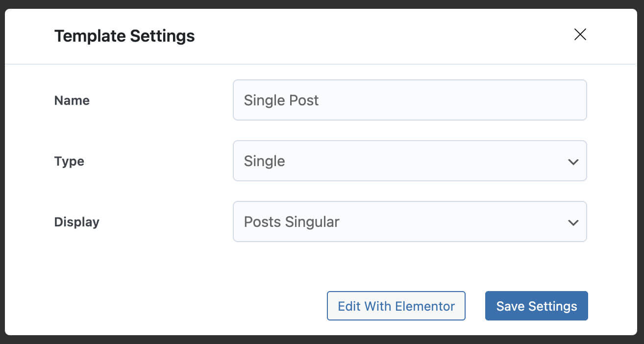Focus the Name input field
Screen dimensions: 644x344
coord(409,100)
